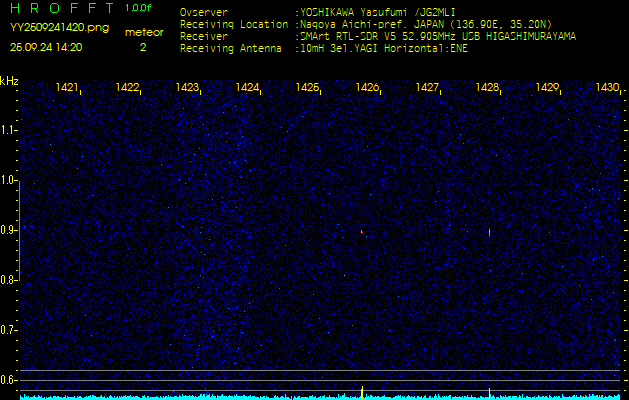Image resolution: width=629 pixels, height=400 pixels.
Task: Click the HROFFT title text
Action: coord(60,9)
